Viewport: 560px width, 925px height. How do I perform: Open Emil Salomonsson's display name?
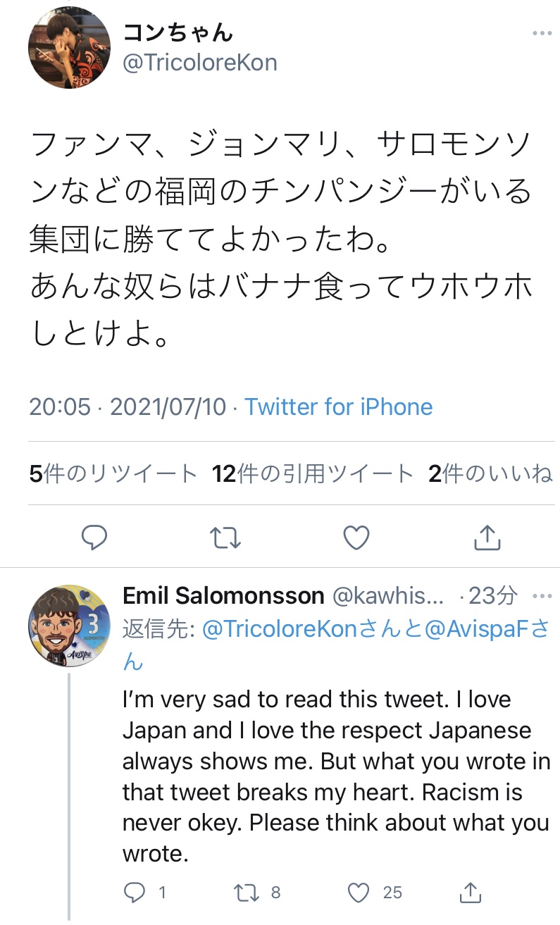click(x=223, y=596)
